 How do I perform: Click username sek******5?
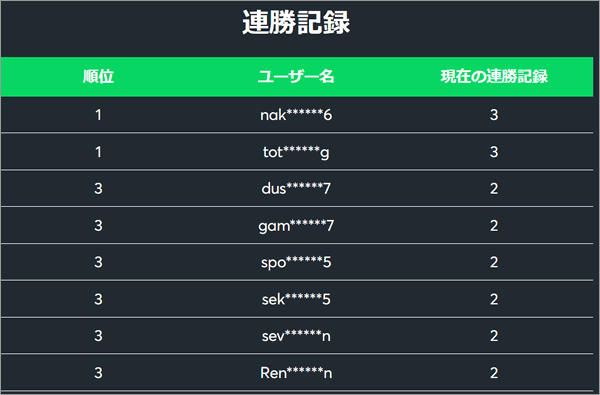(x=296, y=299)
